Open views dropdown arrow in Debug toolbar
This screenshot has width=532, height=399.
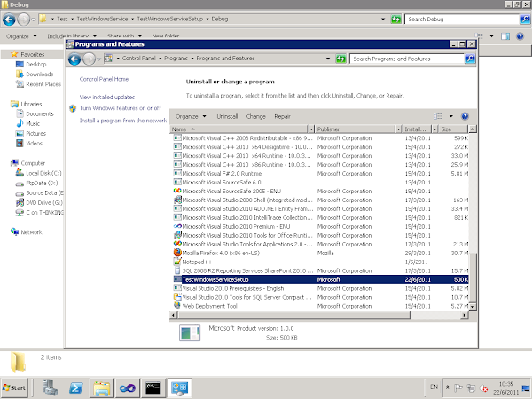[491, 36]
